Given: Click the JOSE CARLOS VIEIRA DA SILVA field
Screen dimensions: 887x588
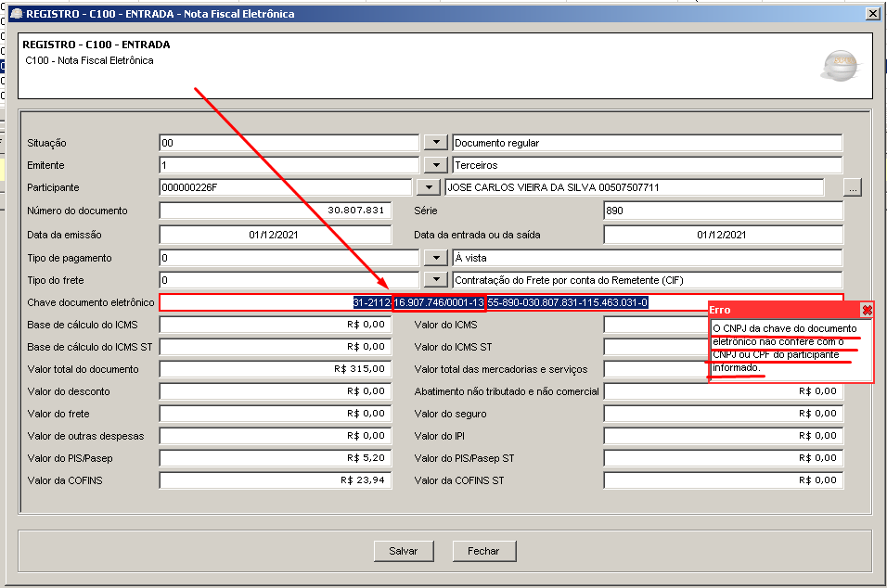Looking at the screenshot, I should click(634, 187).
